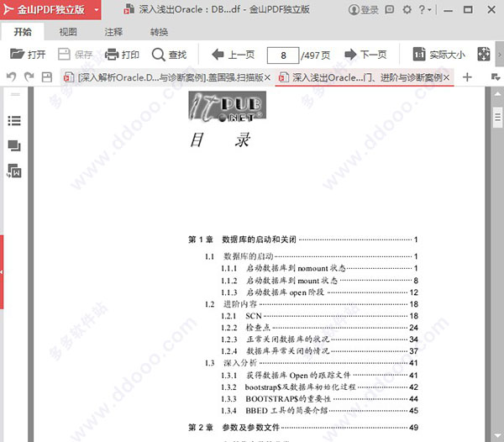Click entry 1.3.2 bootstrap$及数据库初始化过程
The height and width of the screenshot is (442, 504).
319,387
